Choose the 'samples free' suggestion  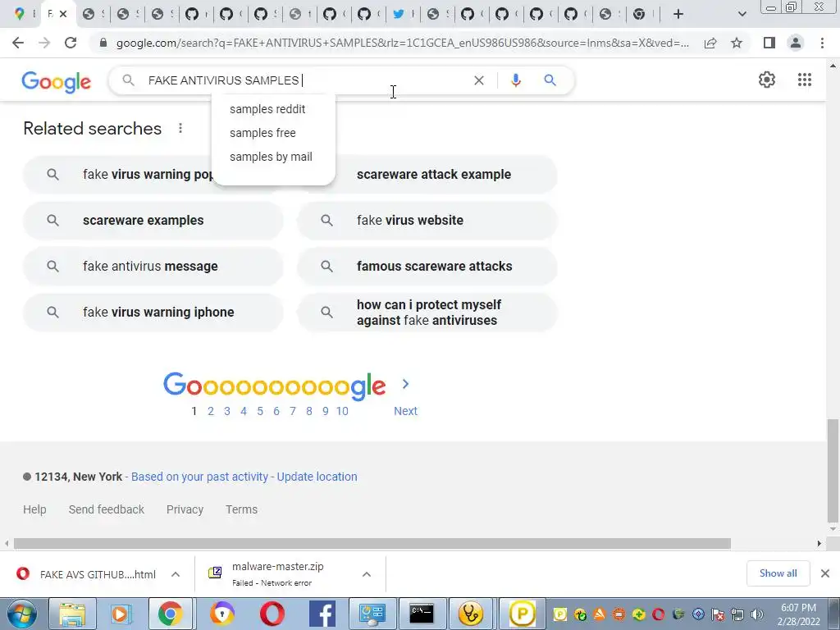point(262,133)
